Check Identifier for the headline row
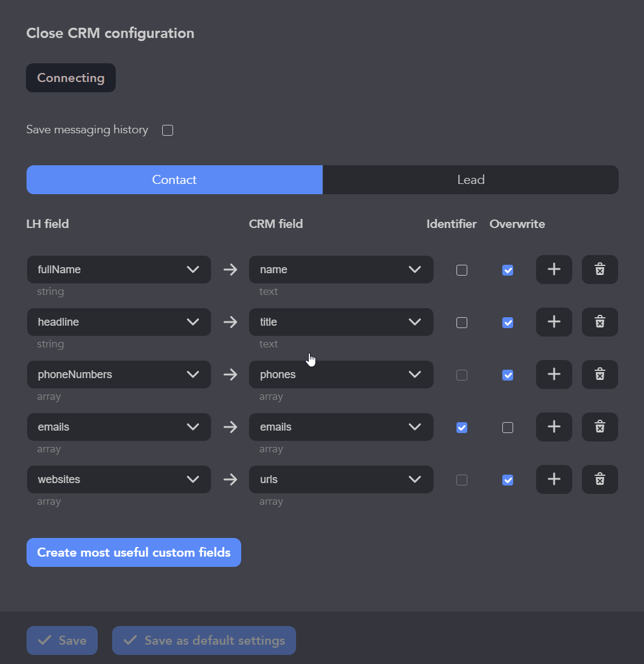Screen dimensions: 644x664 (x=462, y=323)
